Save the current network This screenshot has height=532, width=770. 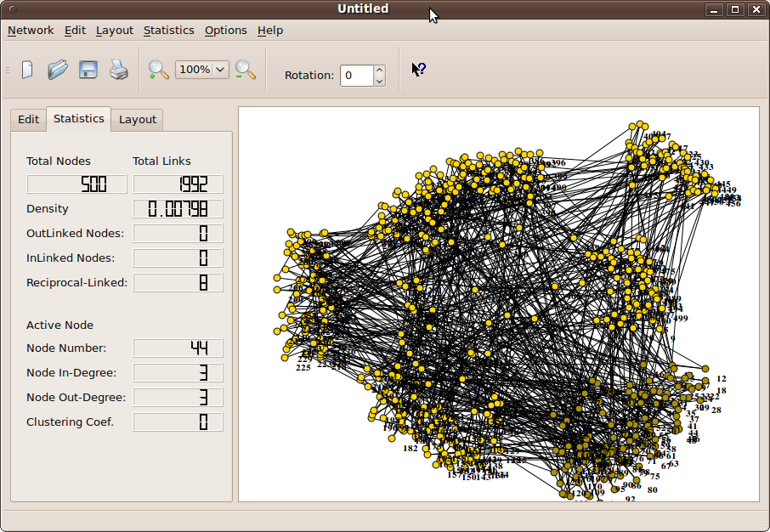click(x=88, y=70)
